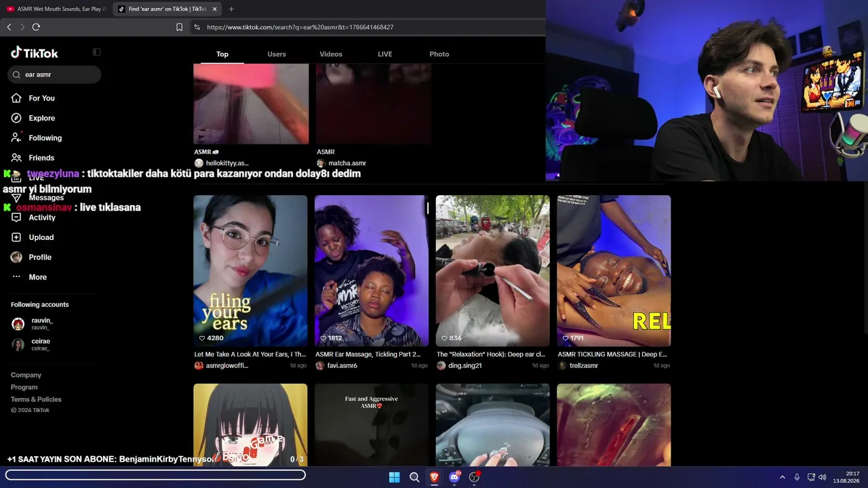Image resolution: width=868 pixels, height=488 pixels.
Task: Click the microphone tray icon
Action: point(797,477)
